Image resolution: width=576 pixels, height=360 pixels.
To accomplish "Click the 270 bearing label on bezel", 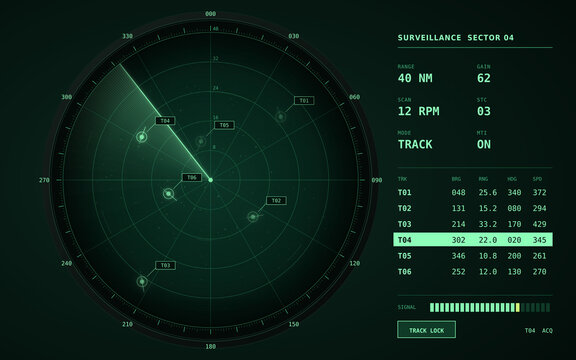I will point(44,180).
